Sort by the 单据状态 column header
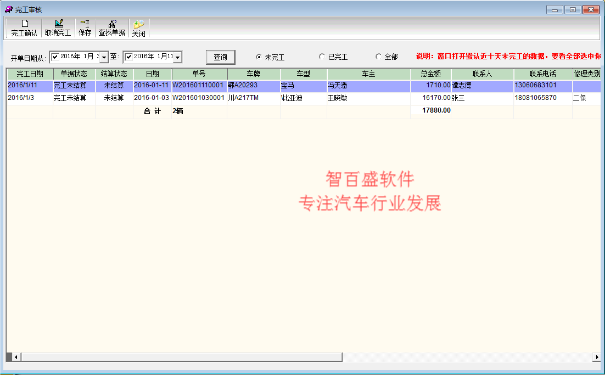This screenshot has height=376, width=606. point(74,74)
